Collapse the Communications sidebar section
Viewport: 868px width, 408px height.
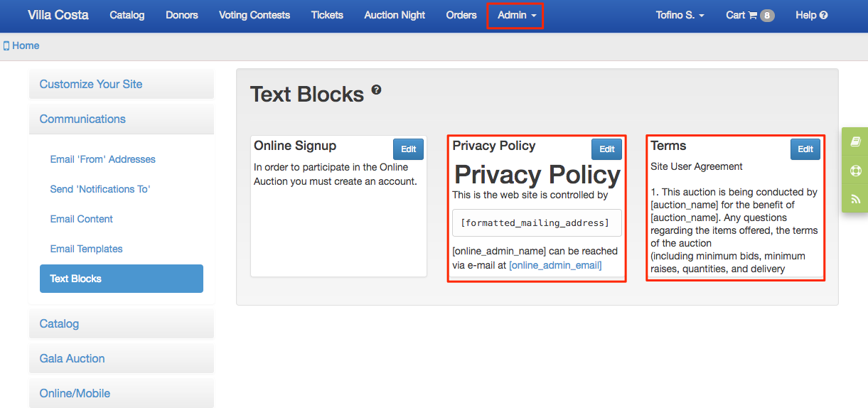(x=122, y=119)
